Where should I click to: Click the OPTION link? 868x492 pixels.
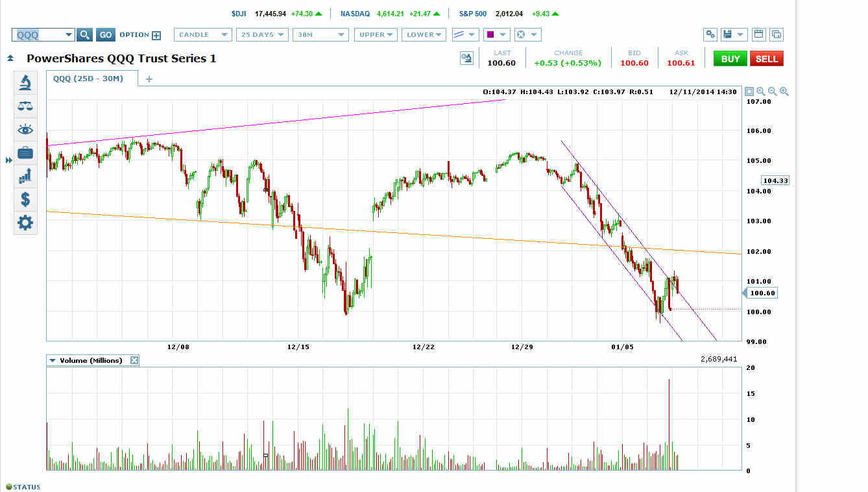click(x=134, y=35)
